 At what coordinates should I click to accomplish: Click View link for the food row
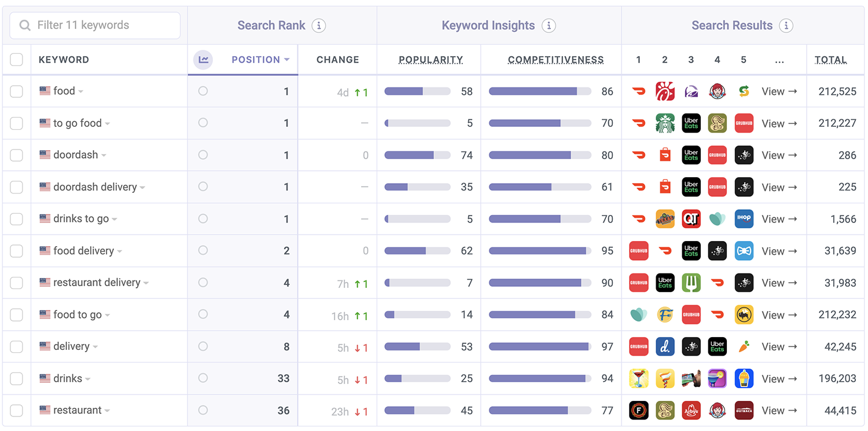coord(779,92)
